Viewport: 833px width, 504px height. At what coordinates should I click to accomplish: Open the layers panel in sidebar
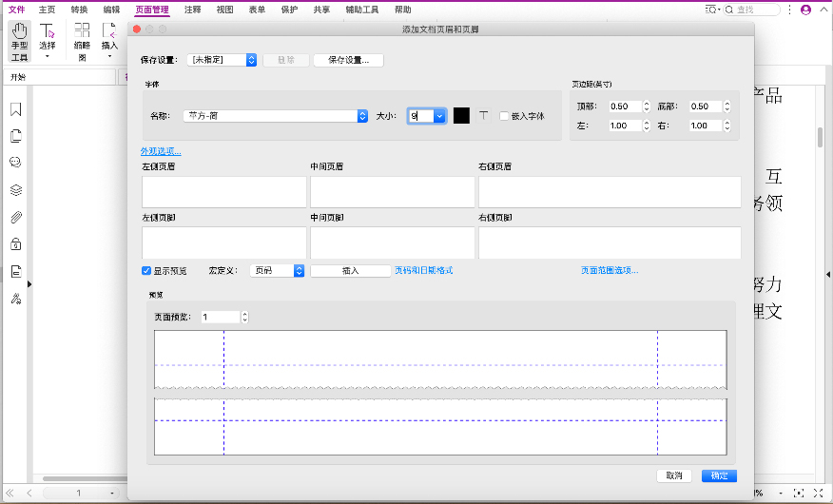coord(16,190)
